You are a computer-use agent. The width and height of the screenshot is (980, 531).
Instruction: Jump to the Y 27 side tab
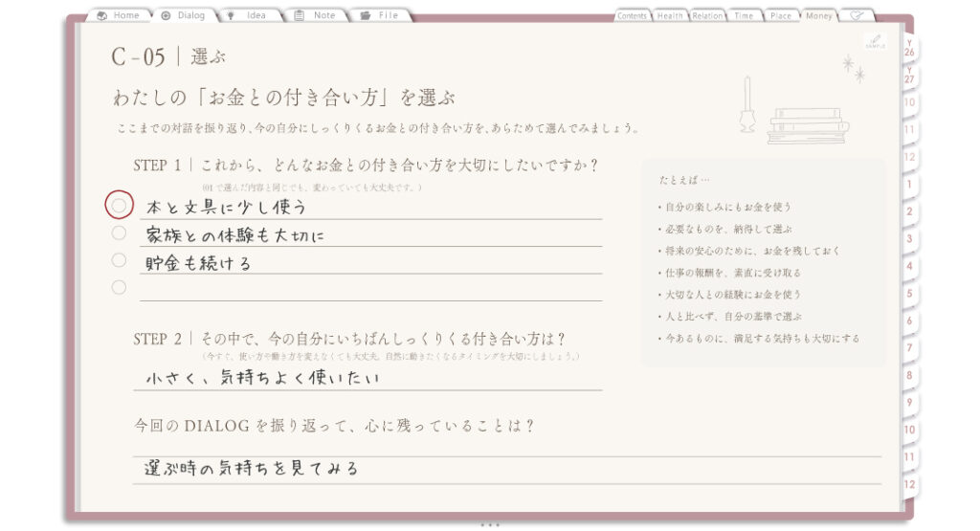(909, 75)
